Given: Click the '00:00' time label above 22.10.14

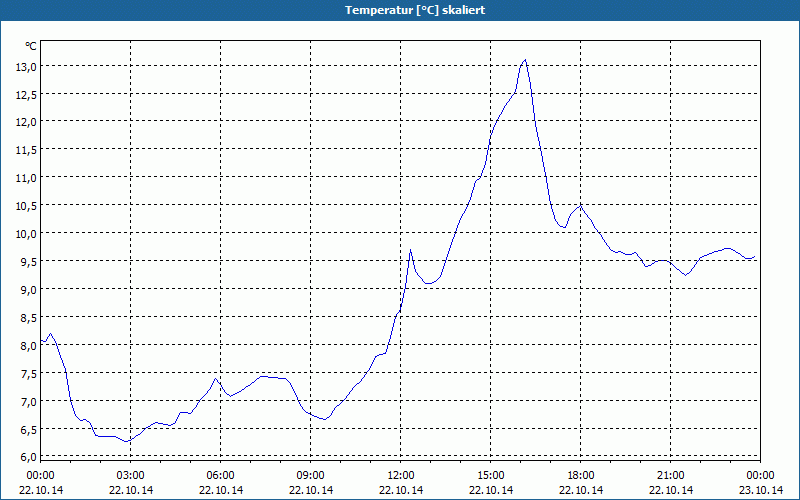Looking at the screenshot, I should 40,476.
